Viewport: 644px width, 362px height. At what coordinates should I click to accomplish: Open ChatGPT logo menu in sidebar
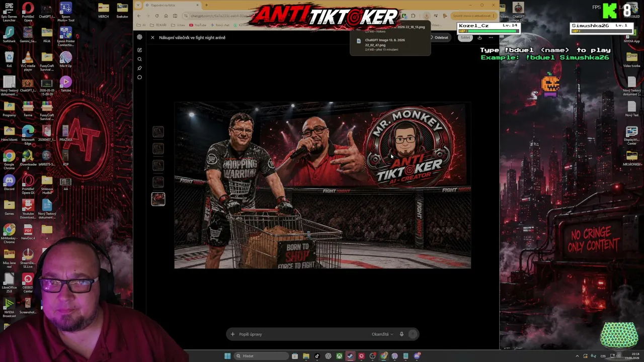point(139,37)
